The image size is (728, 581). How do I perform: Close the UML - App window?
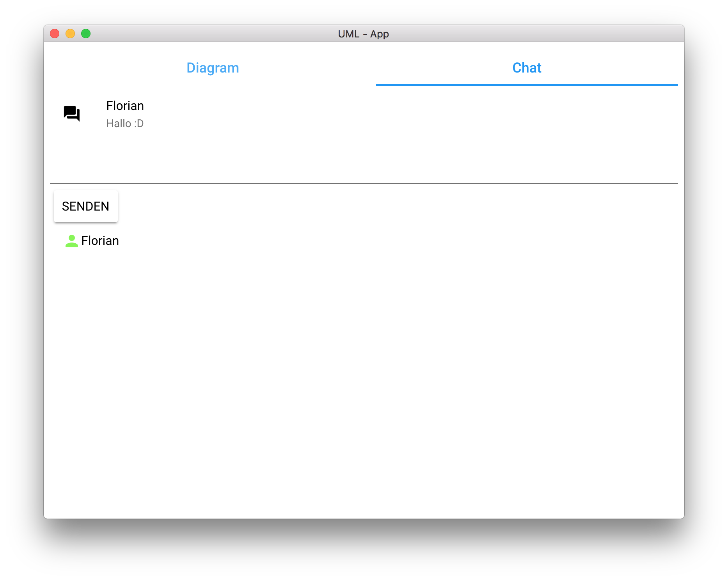pyautogui.click(x=55, y=34)
